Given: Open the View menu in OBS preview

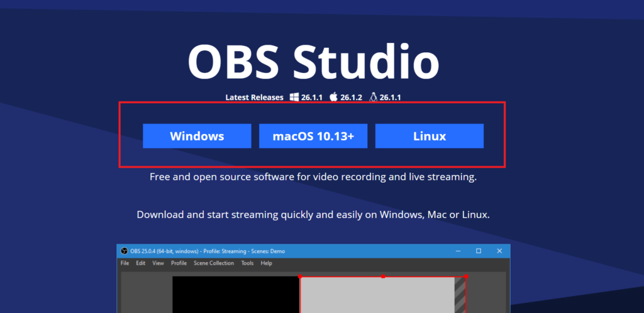Looking at the screenshot, I should 158,263.
